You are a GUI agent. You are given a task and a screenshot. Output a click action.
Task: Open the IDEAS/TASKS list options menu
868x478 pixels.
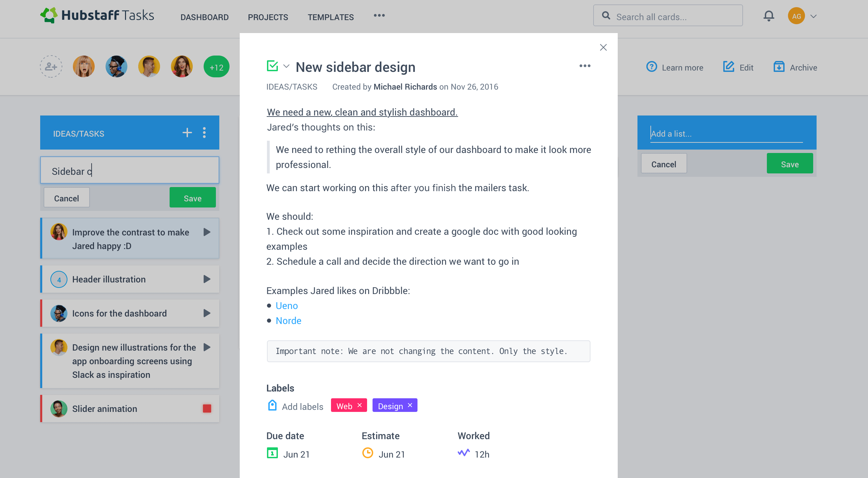coord(204,133)
